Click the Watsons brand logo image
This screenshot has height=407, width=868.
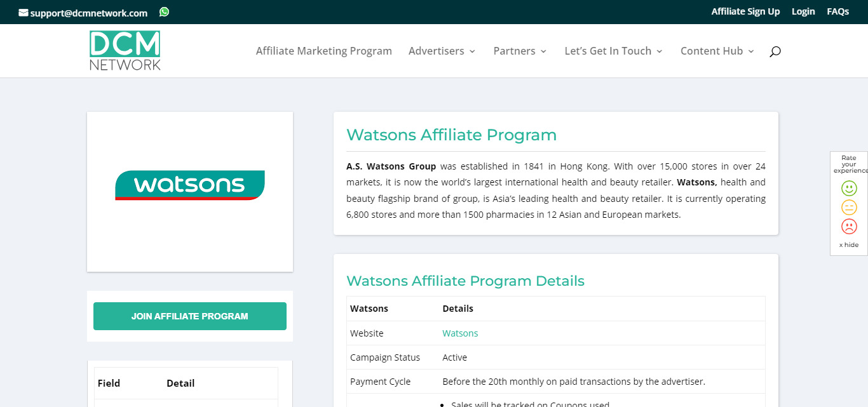(x=189, y=185)
